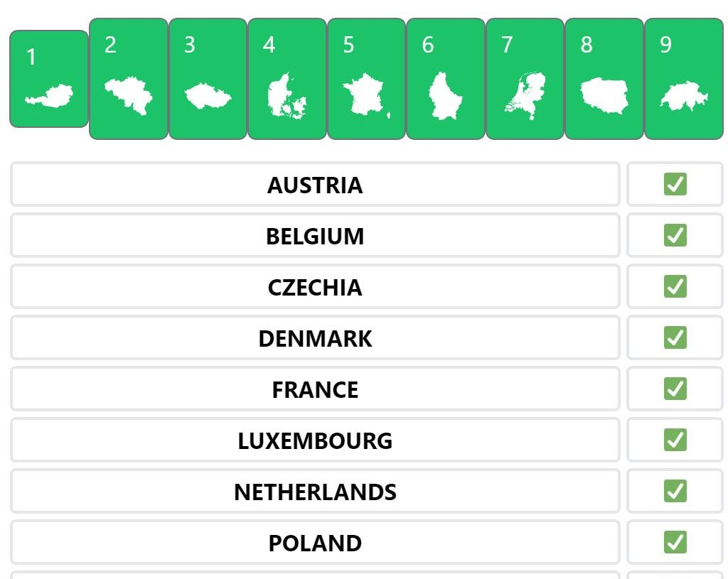Select card 7 with the Netherlands silhouette
The width and height of the screenshot is (728, 579).
[x=525, y=79]
